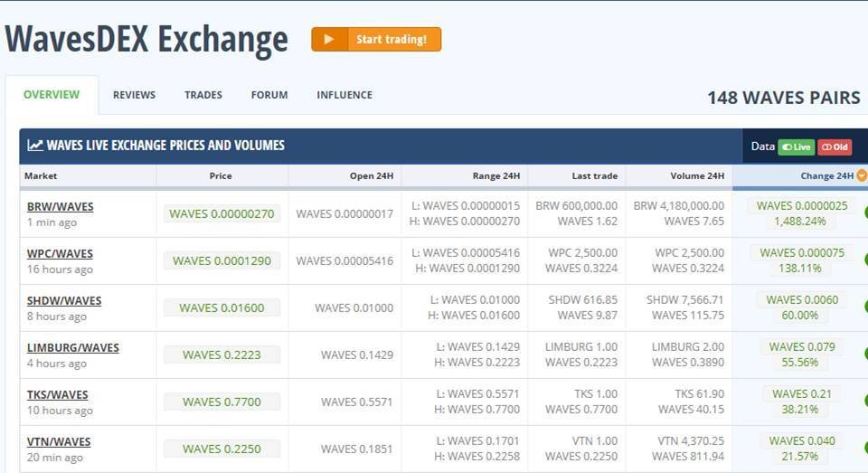Image resolution: width=868 pixels, height=473 pixels.
Task: Click the price WAVES 0.2250
Action: (222, 449)
